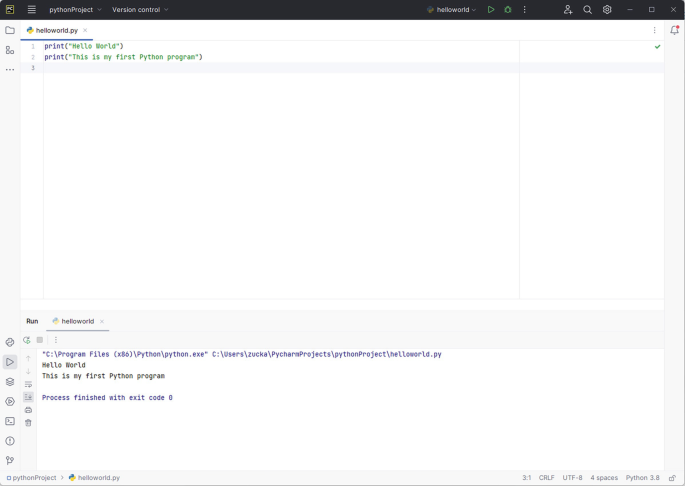This screenshot has height=486, width=685.
Task: Select the helloworld.py editor tab
Action: click(56, 31)
